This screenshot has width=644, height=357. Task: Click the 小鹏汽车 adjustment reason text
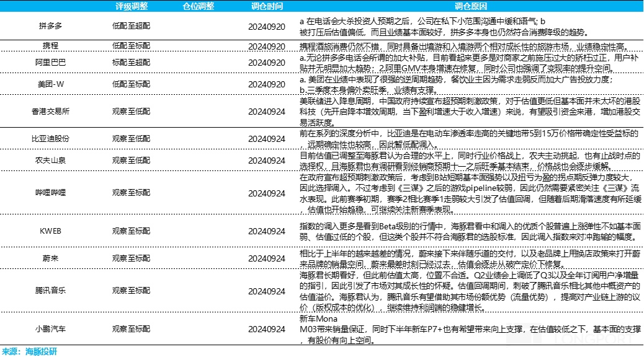tap(470, 330)
